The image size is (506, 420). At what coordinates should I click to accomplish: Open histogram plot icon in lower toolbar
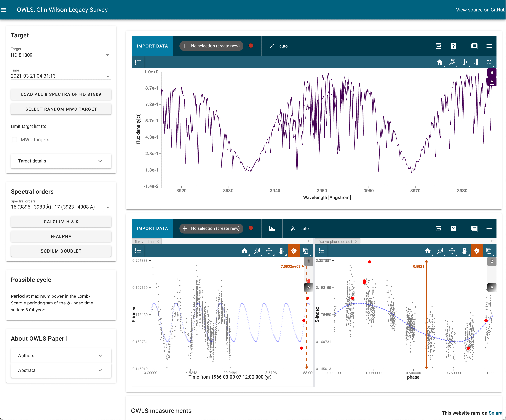coord(272,229)
